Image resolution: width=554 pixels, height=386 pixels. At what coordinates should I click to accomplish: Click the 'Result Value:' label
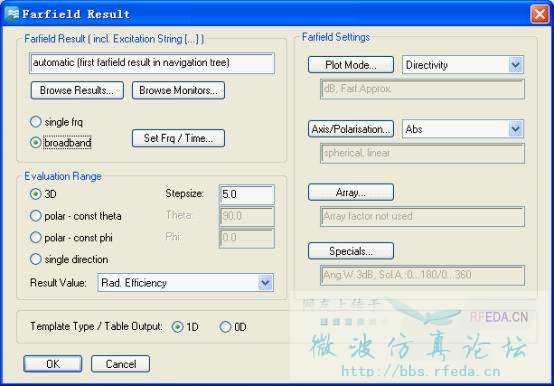click(58, 283)
